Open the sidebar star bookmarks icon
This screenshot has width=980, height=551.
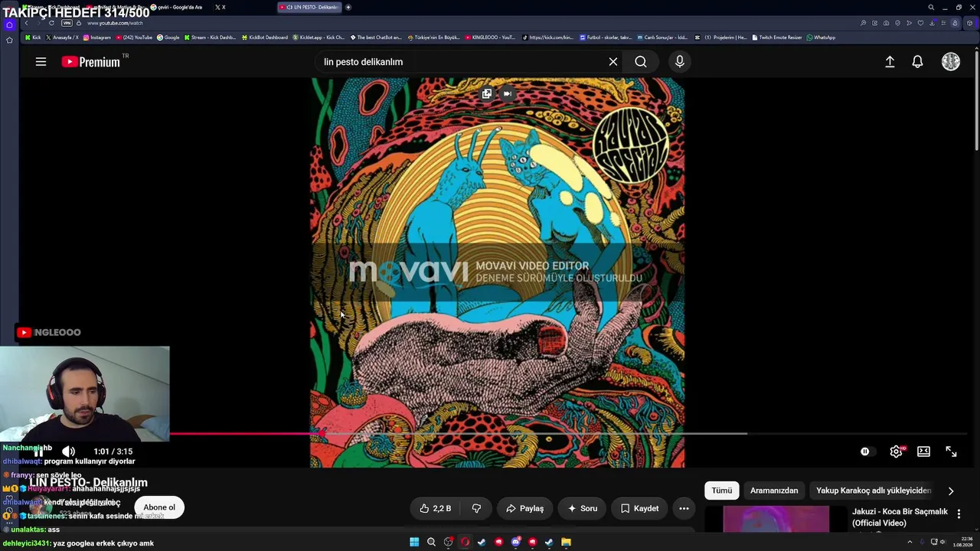pos(9,40)
